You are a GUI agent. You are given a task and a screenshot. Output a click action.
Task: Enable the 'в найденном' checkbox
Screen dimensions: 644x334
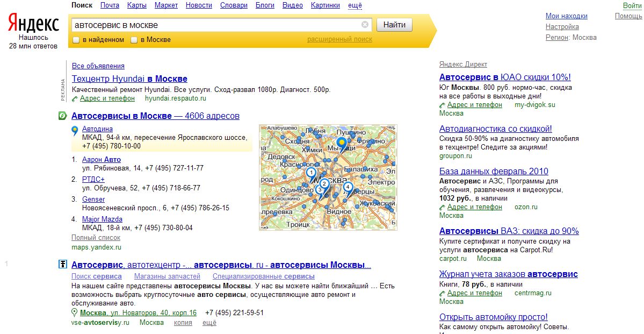tap(76, 40)
